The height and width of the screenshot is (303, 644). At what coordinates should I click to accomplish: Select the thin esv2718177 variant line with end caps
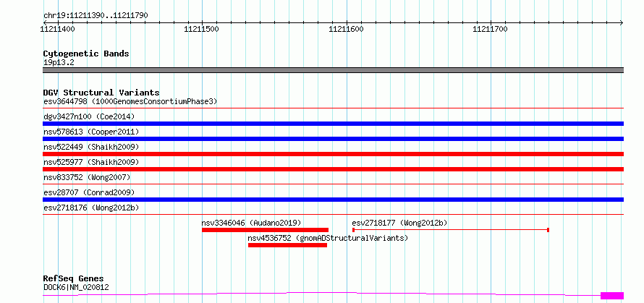pyautogui.click(x=451, y=230)
